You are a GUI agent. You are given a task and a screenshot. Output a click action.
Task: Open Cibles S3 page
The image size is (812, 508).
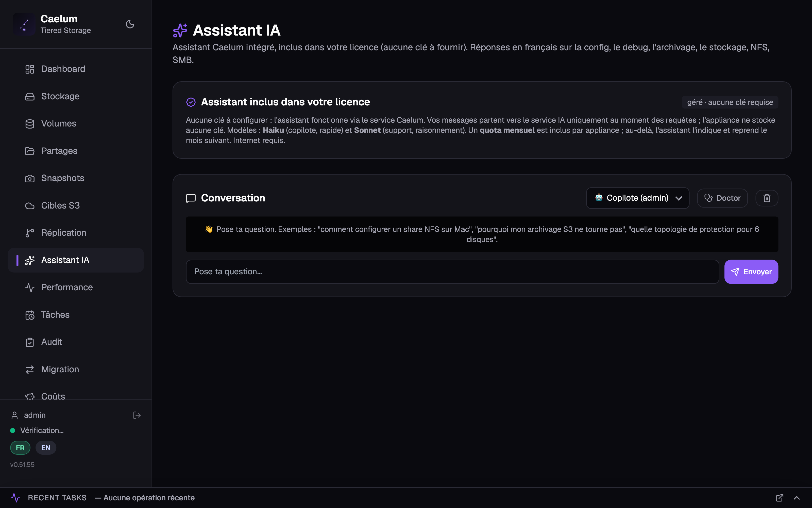[x=76, y=206]
